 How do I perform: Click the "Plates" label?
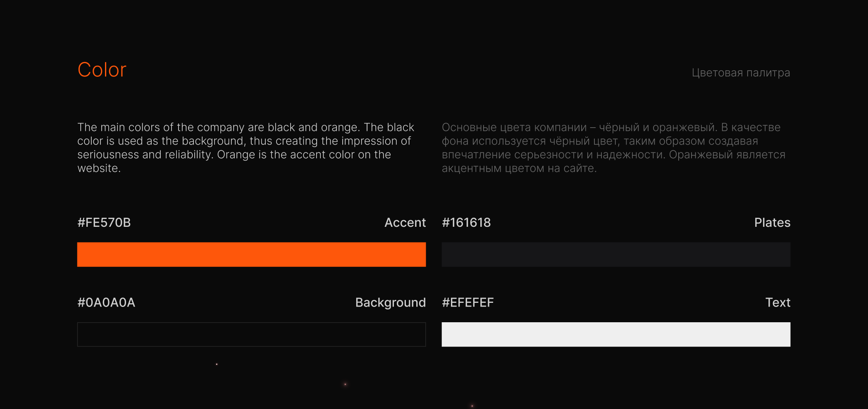(x=772, y=223)
